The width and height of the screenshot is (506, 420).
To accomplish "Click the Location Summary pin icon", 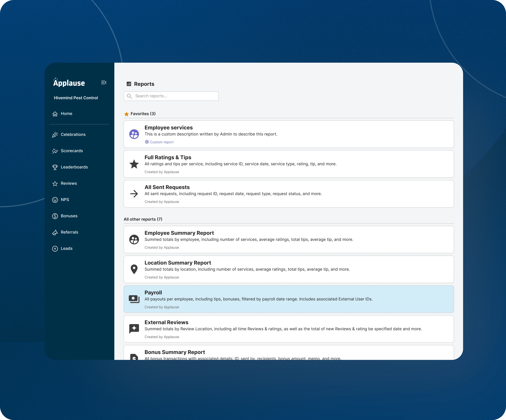I will [134, 269].
